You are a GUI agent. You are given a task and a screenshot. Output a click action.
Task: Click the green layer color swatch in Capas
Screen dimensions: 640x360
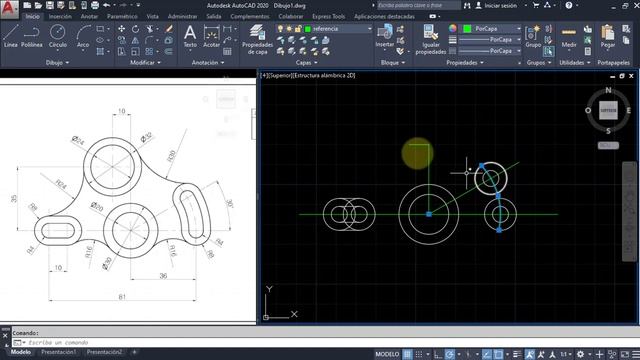308,29
